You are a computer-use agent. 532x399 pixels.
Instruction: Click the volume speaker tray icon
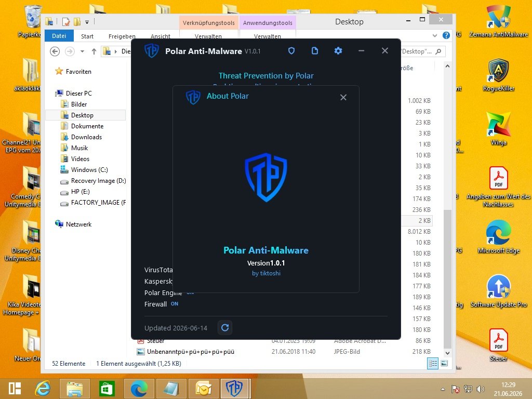point(481,389)
